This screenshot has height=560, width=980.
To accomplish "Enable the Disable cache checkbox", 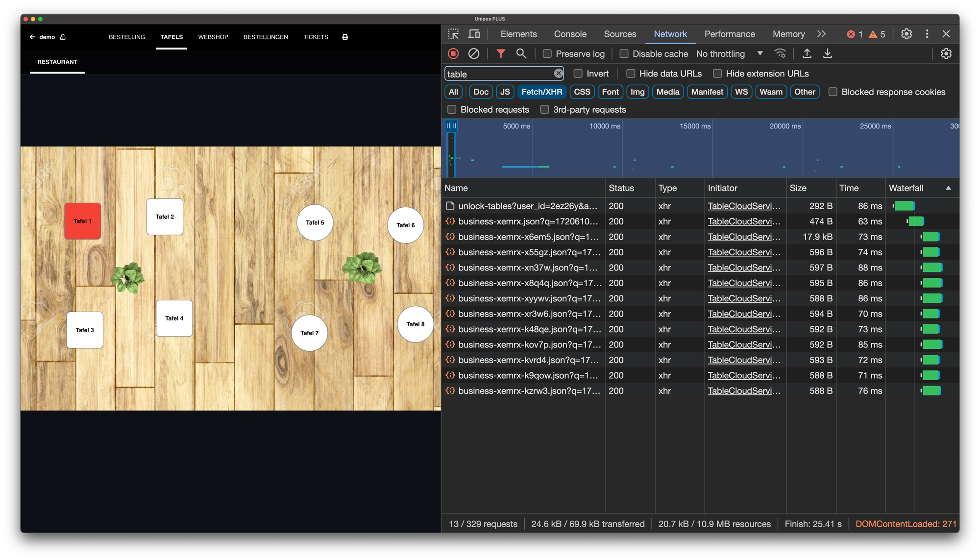I will tap(624, 54).
